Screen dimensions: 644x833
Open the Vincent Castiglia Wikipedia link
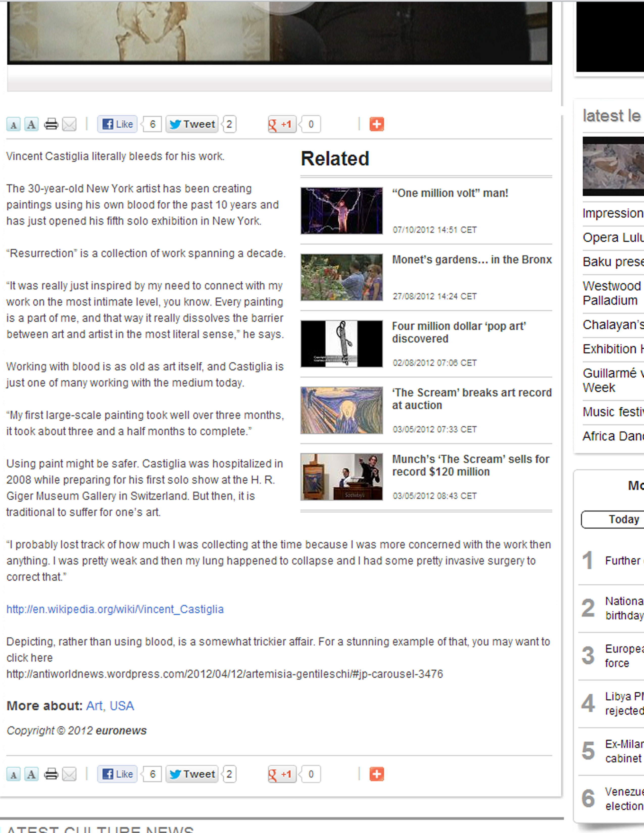click(115, 609)
